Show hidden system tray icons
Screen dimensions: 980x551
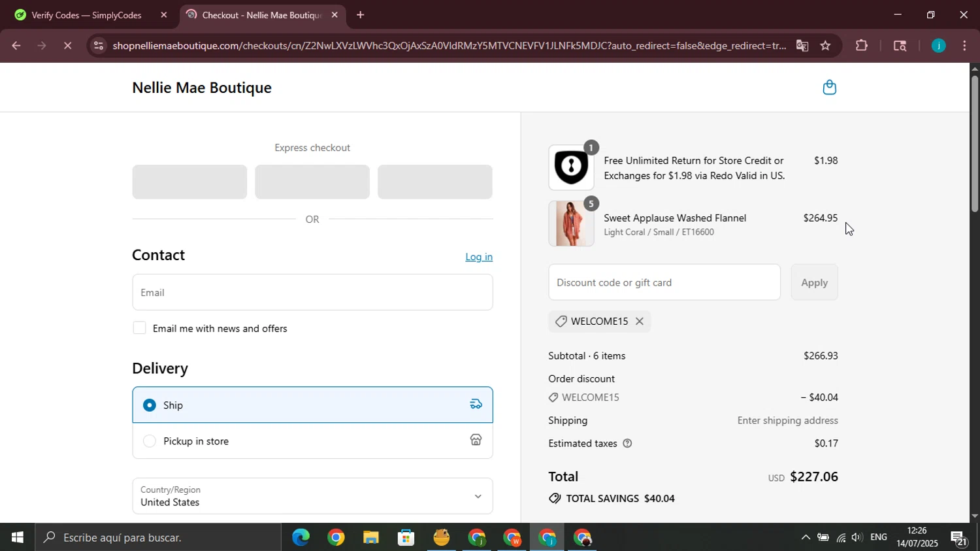pos(806,537)
